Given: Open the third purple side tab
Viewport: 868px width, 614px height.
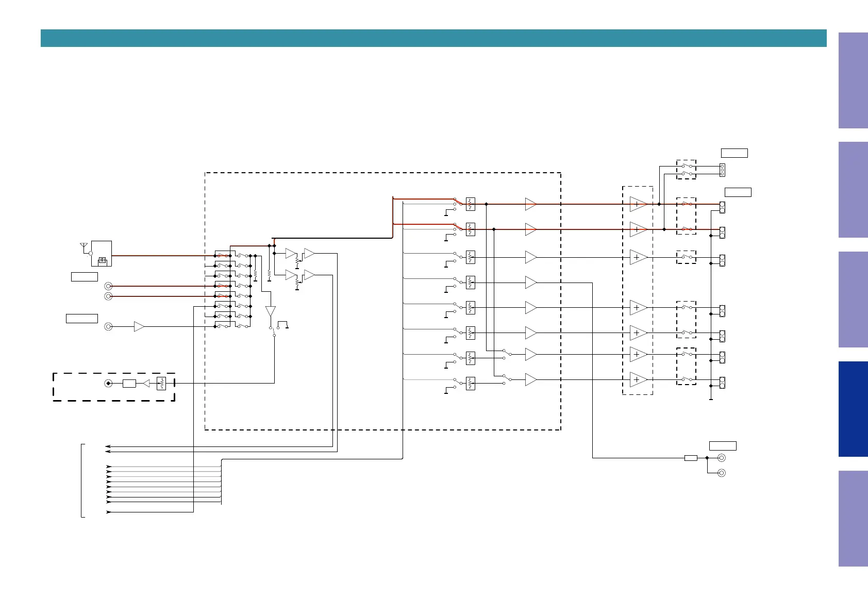Looking at the screenshot, I should click(x=853, y=300).
